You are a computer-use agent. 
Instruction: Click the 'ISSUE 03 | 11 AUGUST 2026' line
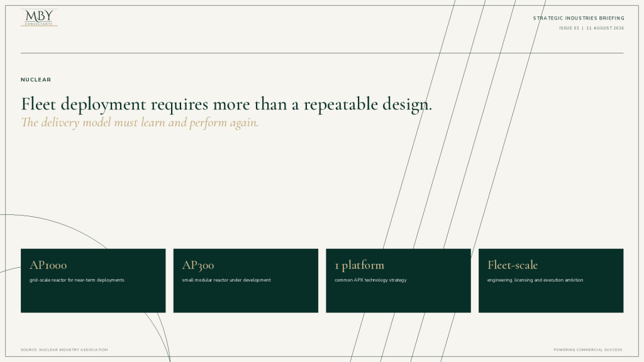pyautogui.click(x=591, y=28)
